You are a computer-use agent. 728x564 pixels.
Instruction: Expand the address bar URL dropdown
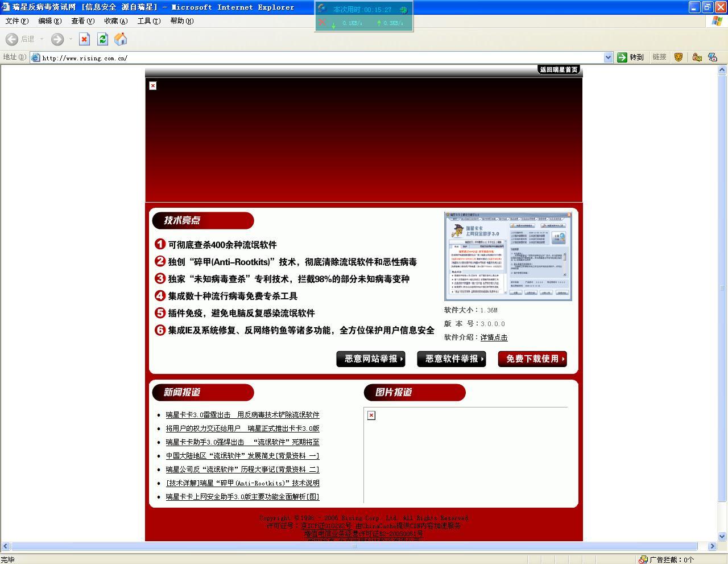[608, 57]
